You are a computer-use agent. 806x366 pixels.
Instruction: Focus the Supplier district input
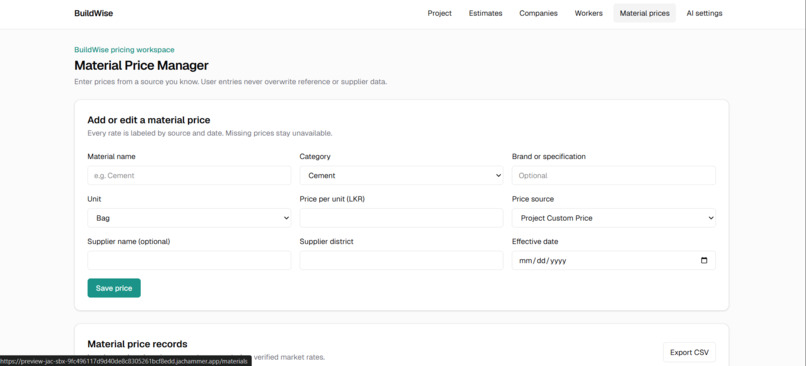401,261
